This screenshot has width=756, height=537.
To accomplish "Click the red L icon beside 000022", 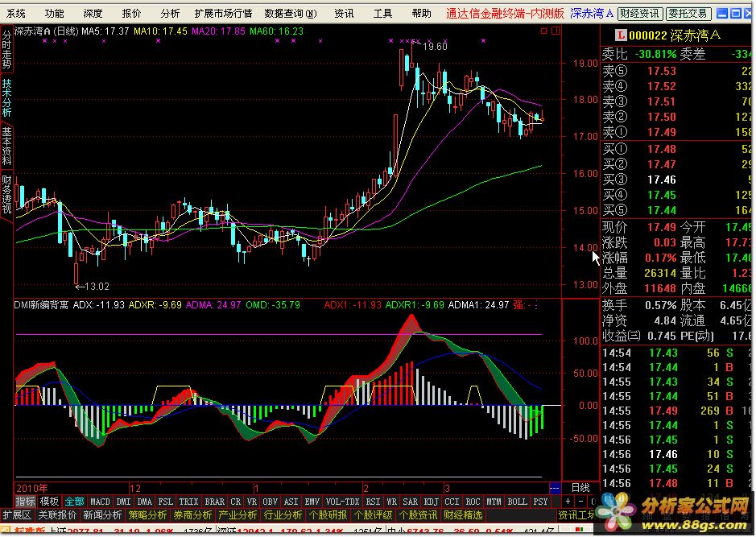I will point(621,35).
